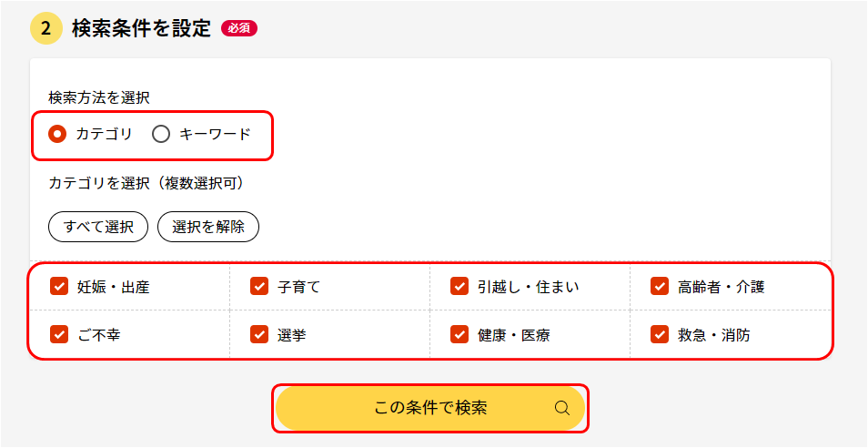868x448 pixels.
Task: Toggle the 選挙 checkbox
Action: [x=259, y=334]
